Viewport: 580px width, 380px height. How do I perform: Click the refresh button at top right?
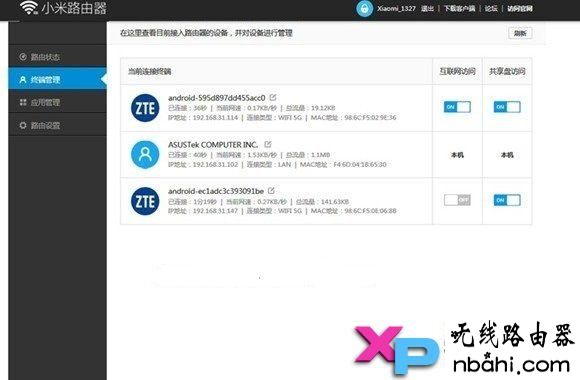pyautogui.click(x=520, y=33)
